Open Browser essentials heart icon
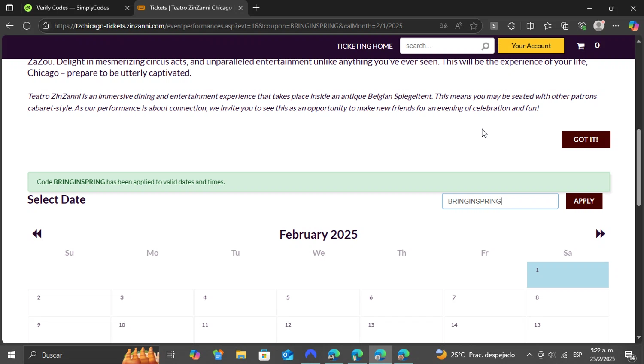Viewport: 644px width, 364px height. click(582, 26)
